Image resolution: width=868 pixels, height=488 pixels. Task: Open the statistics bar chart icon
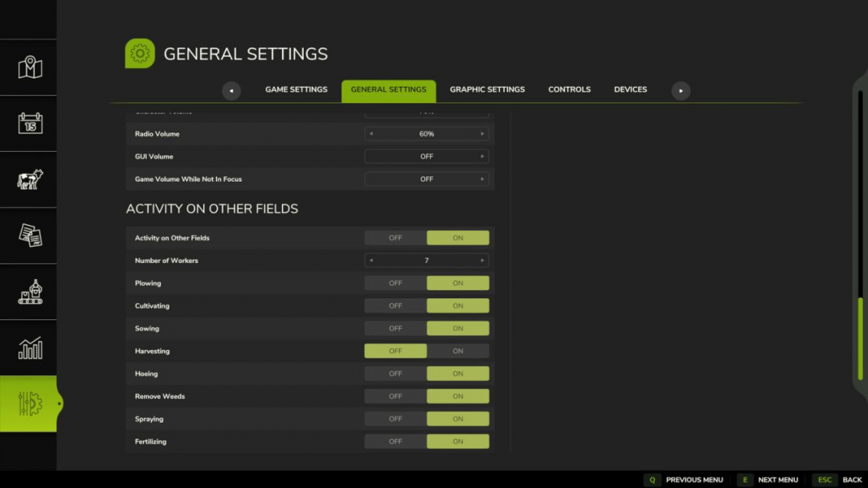coord(30,348)
